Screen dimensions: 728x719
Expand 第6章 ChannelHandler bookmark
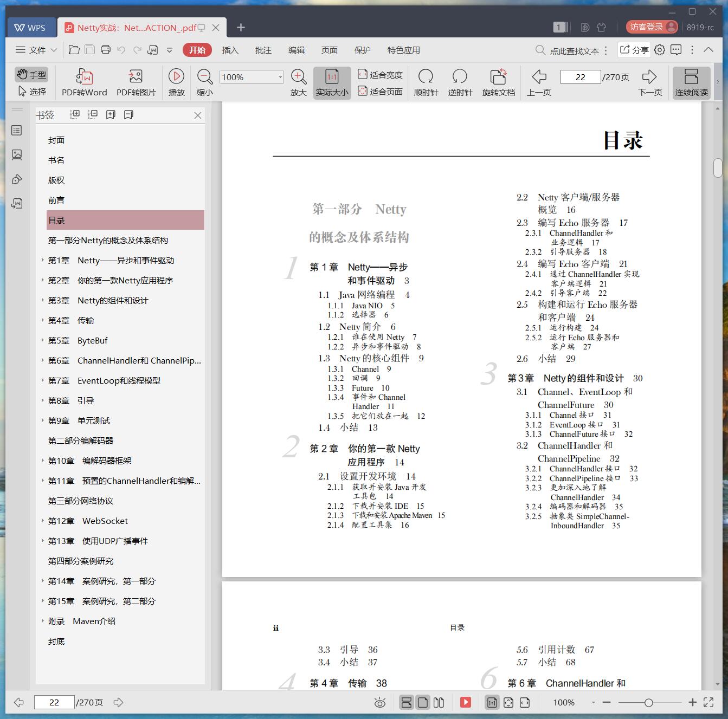(43, 360)
